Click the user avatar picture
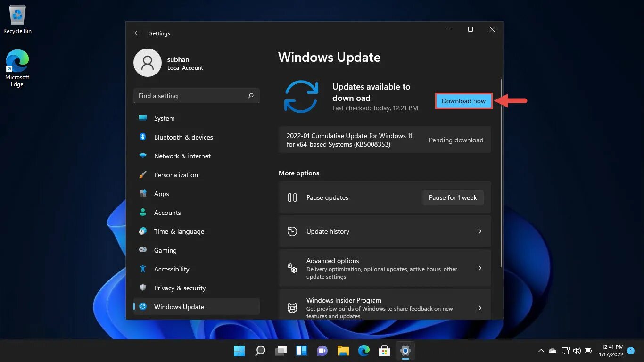Viewport: 644px width, 362px height. [x=148, y=63]
